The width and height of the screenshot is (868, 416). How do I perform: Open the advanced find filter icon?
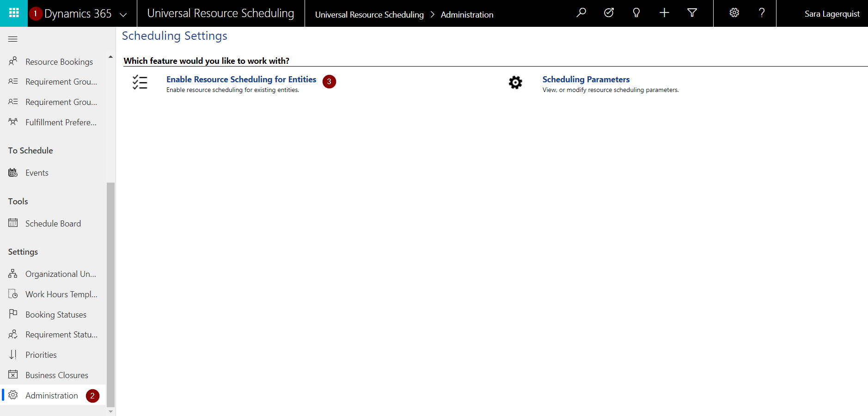(x=692, y=13)
